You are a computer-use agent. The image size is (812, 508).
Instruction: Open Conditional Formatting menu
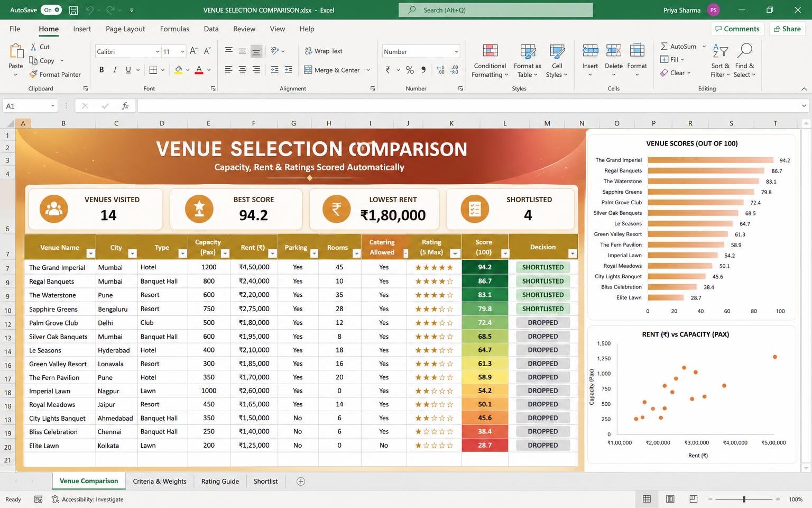(x=490, y=61)
